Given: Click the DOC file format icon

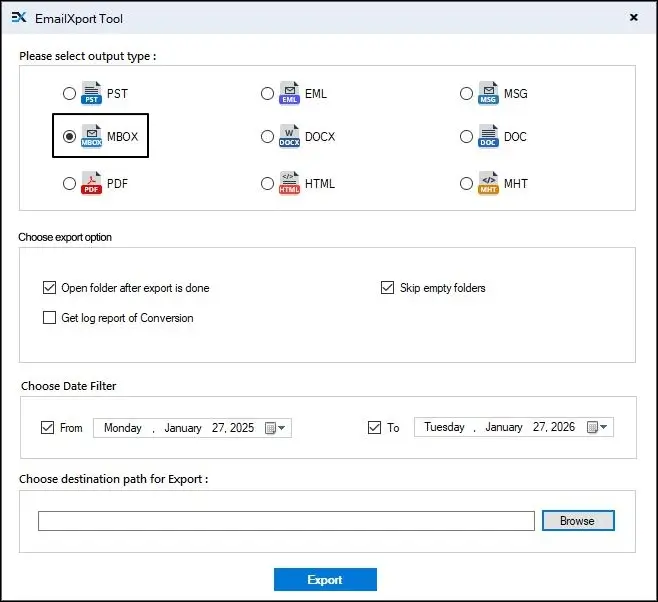Looking at the screenshot, I should [488, 136].
